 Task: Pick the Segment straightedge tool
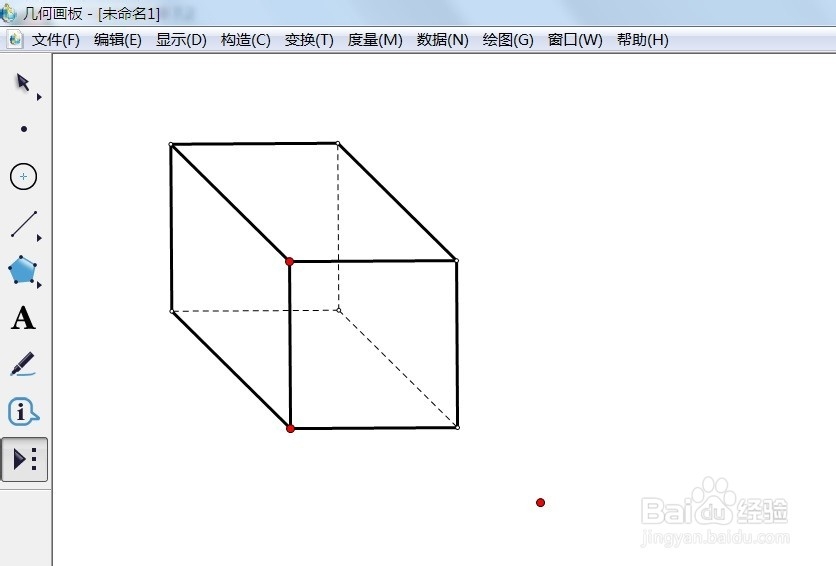24,224
